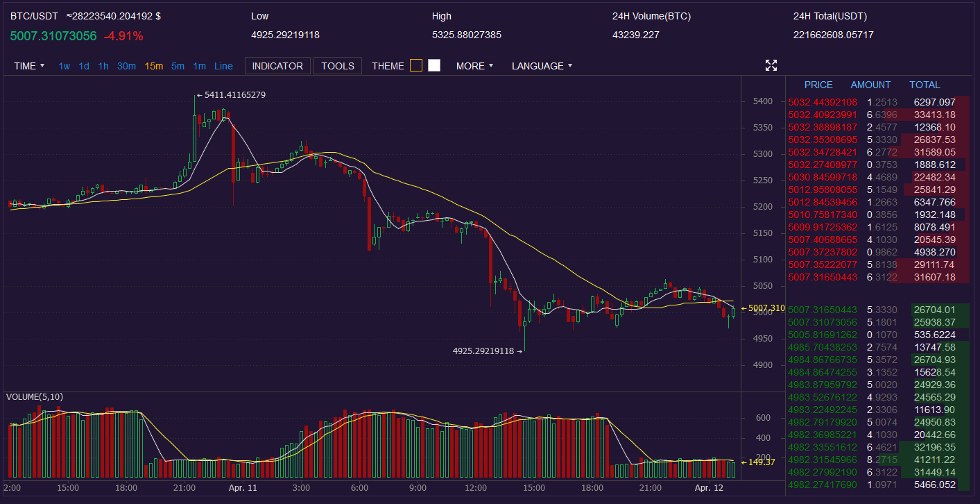Switch to 1d timeframe

click(84, 66)
